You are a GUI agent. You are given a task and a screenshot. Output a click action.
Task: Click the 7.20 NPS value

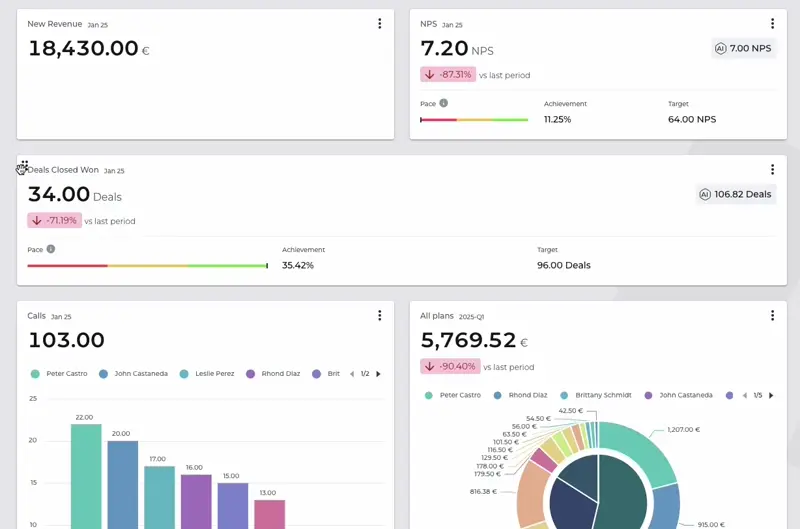pos(444,48)
